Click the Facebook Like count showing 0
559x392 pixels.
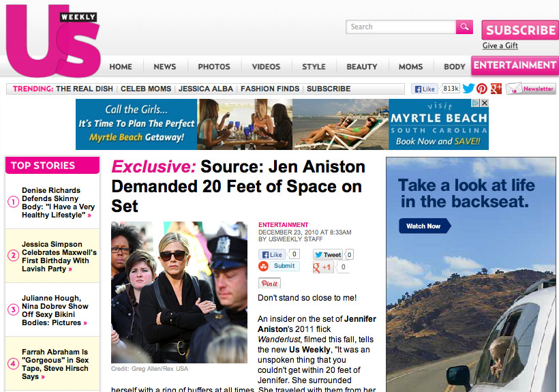click(x=294, y=254)
